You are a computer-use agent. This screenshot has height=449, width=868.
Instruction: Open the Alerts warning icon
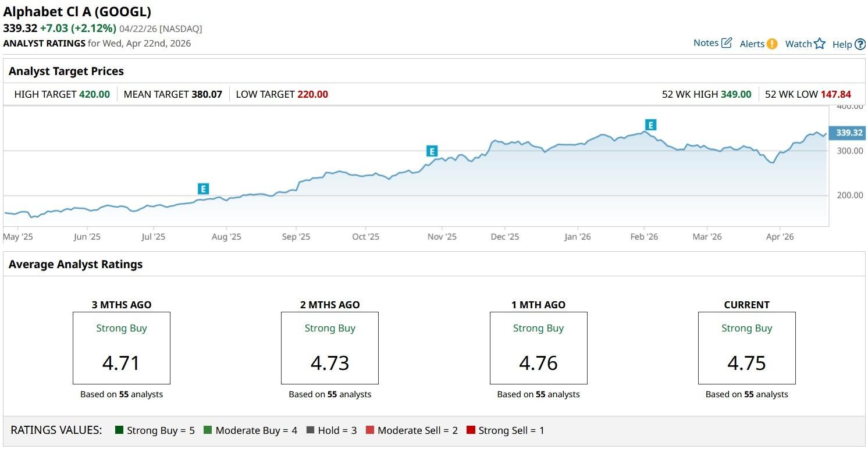(772, 44)
